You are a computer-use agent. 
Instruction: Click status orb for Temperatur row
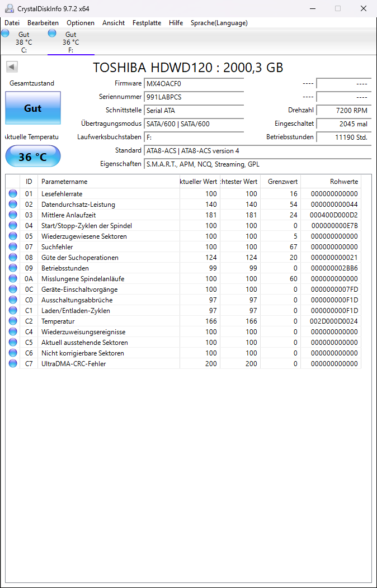(13, 321)
